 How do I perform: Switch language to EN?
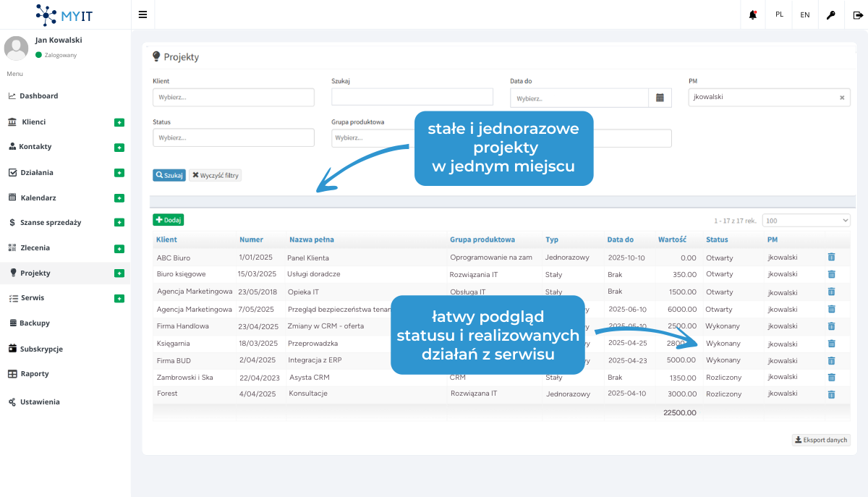tap(805, 14)
